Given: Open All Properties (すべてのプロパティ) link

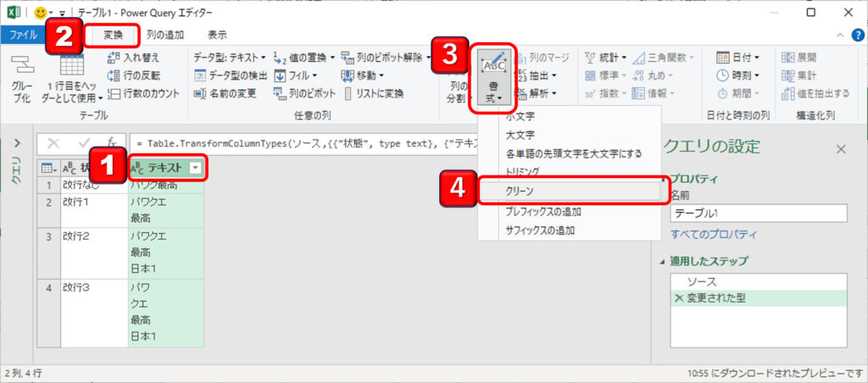Looking at the screenshot, I should 713,234.
